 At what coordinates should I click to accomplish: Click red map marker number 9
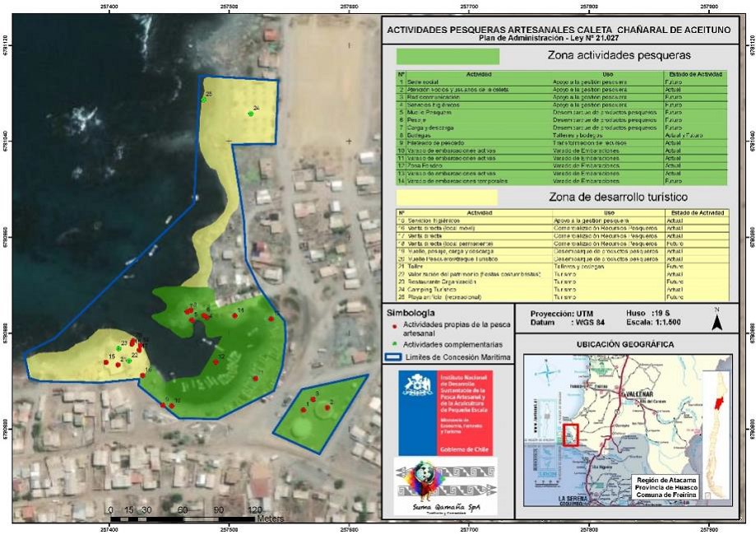[163, 405]
